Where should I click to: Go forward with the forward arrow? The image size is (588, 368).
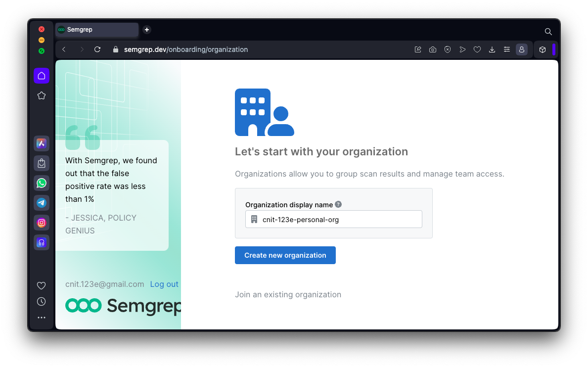coord(82,49)
